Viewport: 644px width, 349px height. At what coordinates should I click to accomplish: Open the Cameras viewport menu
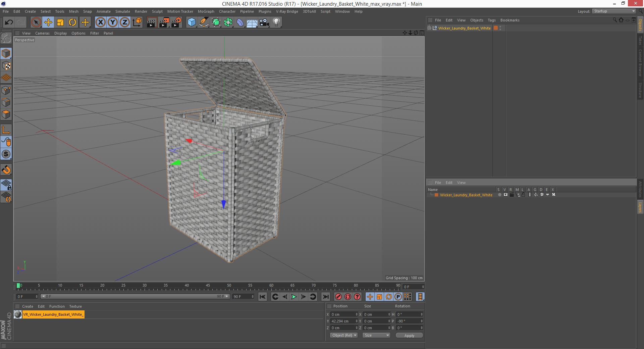(x=42, y=33)
